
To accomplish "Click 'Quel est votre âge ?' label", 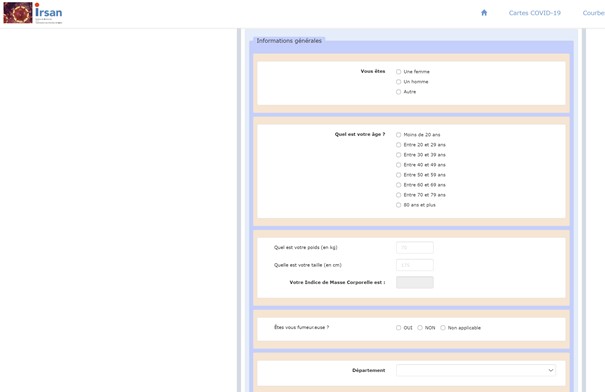I will [360, 134].
